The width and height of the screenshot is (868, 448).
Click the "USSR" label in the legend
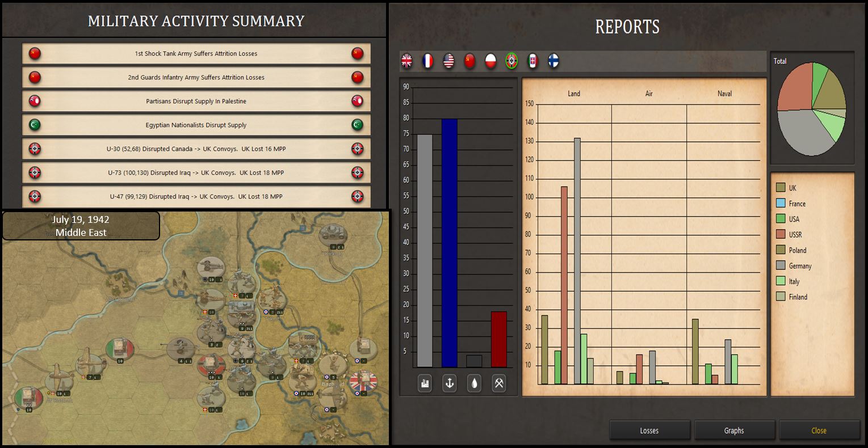click(x=795, y=235)
